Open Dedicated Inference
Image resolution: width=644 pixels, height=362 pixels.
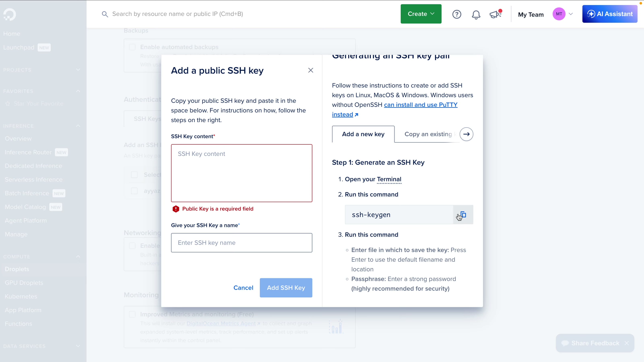coord(33,166)
